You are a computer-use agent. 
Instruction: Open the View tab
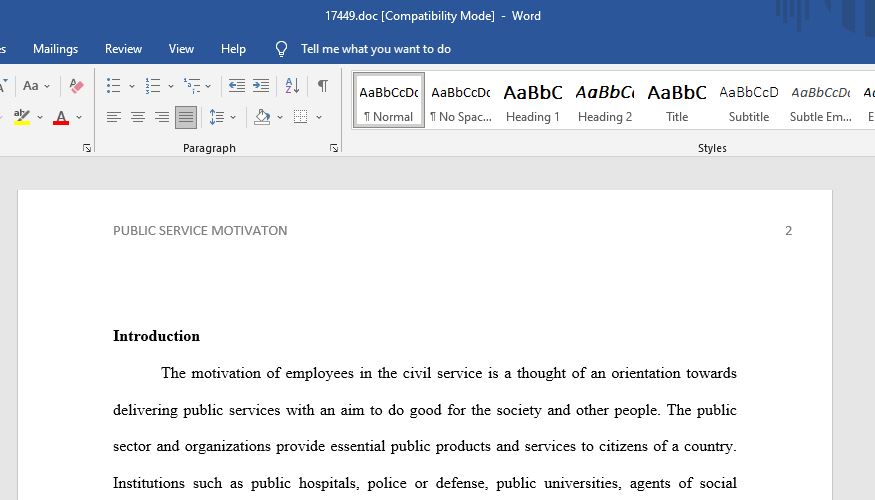click(181, 49)
